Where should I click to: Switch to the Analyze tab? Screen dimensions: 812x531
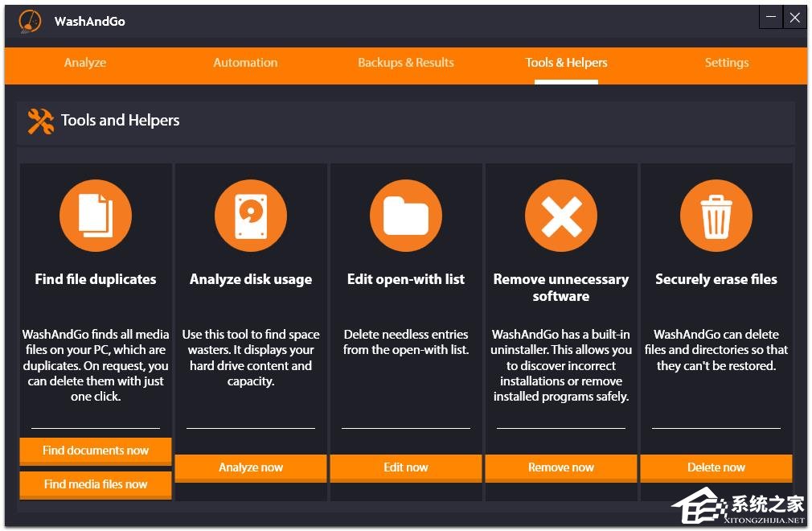pyautogui.click(x=85, y=63)
